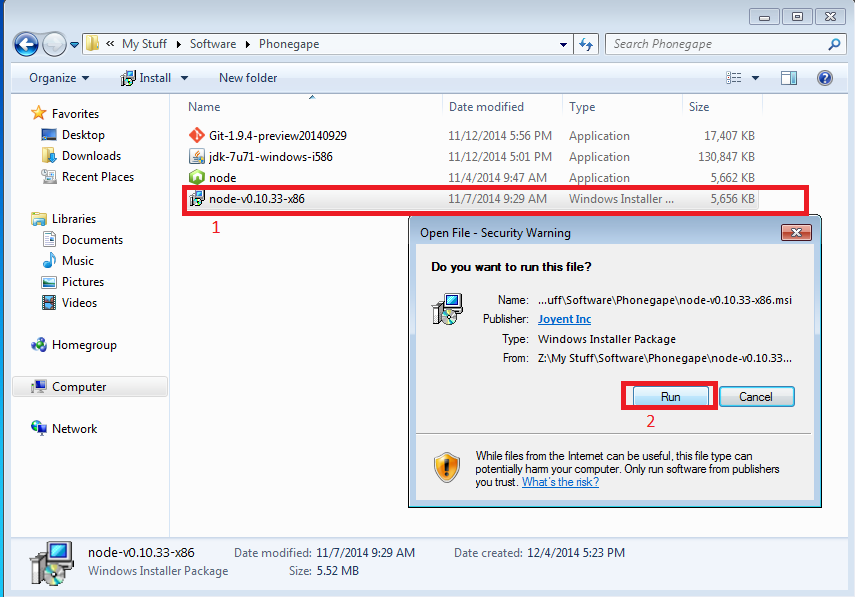855x597 pixels.
Task: Select Phonegape in the breadcrumb path
Action: click(289, 44)
